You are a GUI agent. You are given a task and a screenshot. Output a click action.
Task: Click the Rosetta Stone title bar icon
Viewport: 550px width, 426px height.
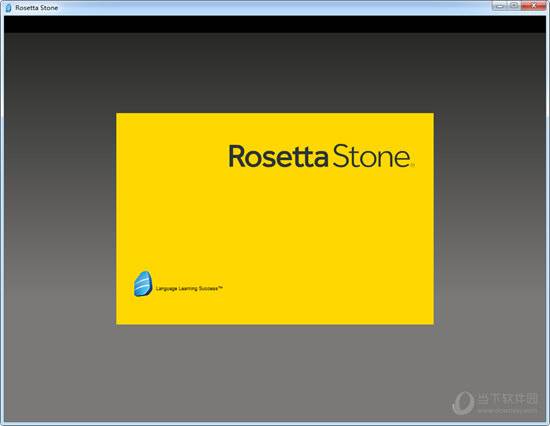[x=8, y=8]
